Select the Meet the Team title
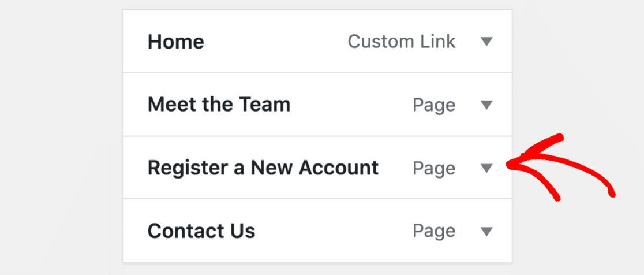 click(219, 105)
